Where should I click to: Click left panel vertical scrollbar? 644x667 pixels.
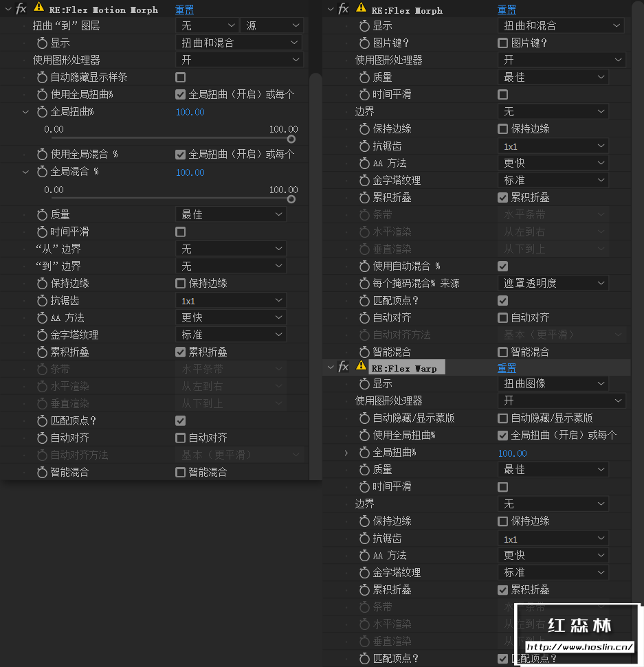[x=315, y=277]
